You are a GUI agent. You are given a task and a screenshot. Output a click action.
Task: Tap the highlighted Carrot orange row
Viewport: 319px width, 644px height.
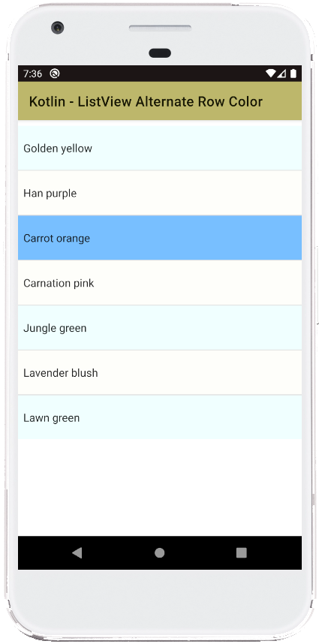point(160,238)
